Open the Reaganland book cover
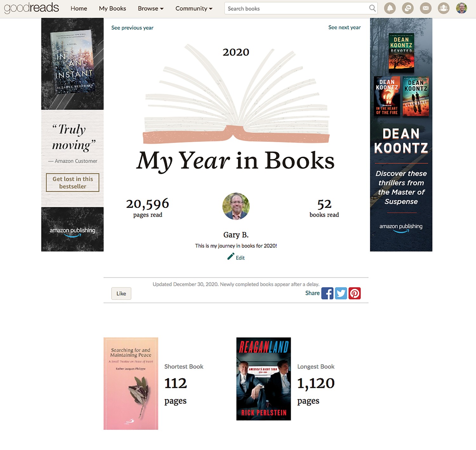Image resolution: width=476 pixels, height=450 pixels. pyautogui.click(x=263, y=379)
